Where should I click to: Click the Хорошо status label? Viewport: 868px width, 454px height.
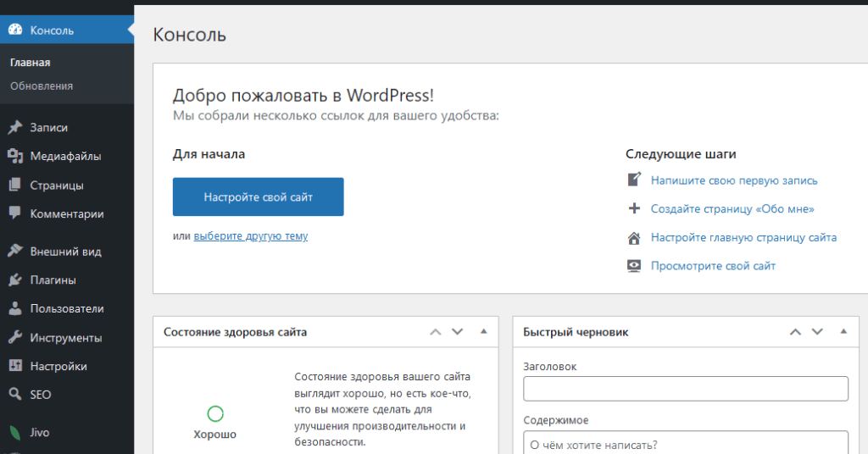tap(214, 435)
